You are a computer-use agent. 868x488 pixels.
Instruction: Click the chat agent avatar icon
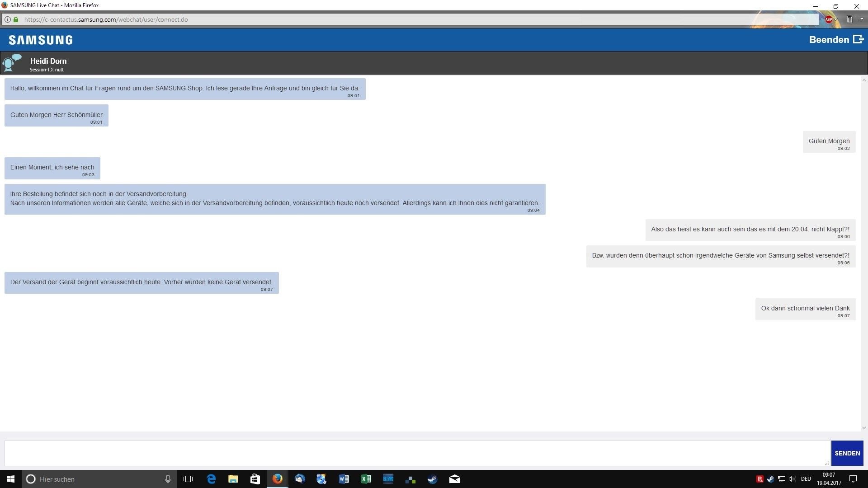pos(12,63)
